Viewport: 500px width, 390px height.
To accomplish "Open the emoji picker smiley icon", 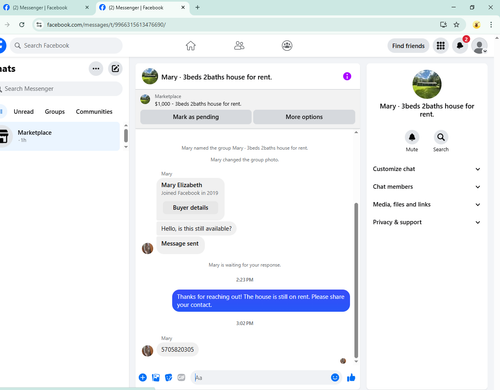I will pos(335,377).
